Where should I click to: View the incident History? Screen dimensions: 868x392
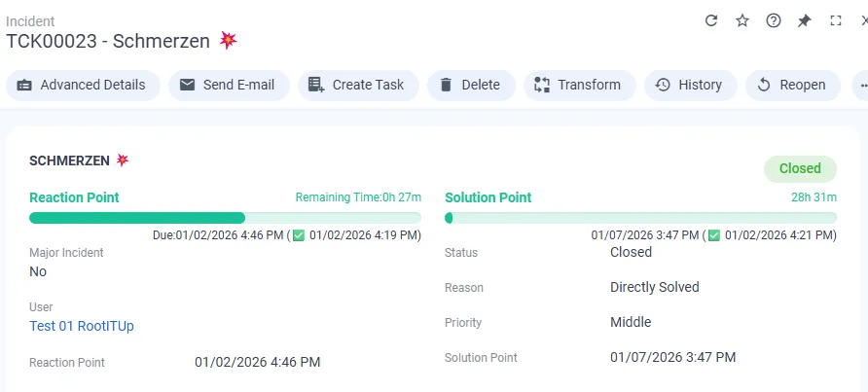click(x=689, y=85)
